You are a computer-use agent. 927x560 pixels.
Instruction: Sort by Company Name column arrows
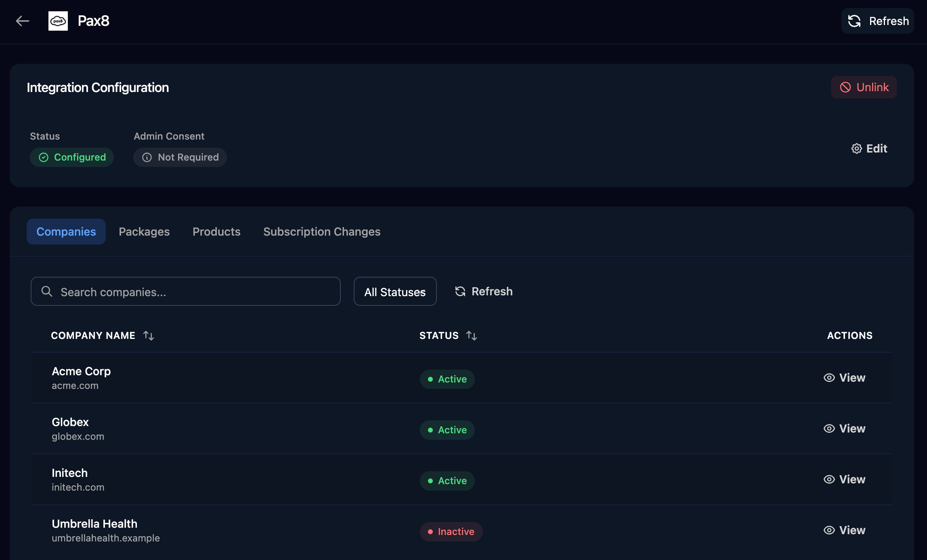click(x=149, y=336)
